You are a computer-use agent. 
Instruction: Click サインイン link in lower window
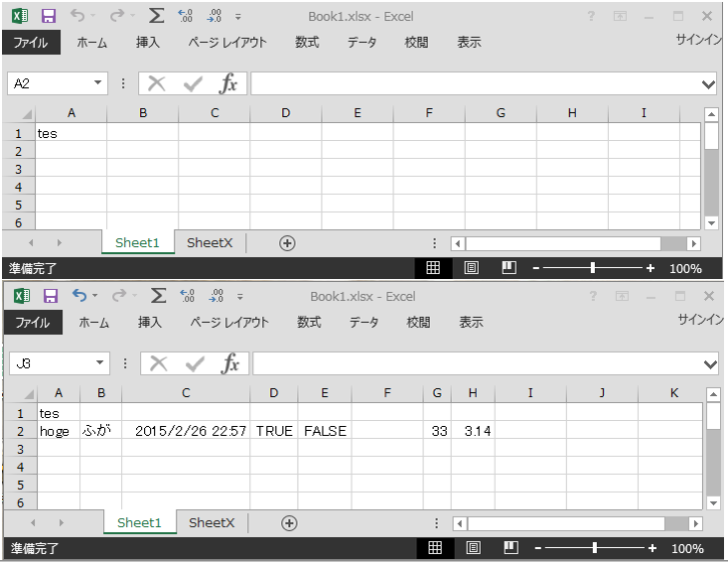point(700,320)
